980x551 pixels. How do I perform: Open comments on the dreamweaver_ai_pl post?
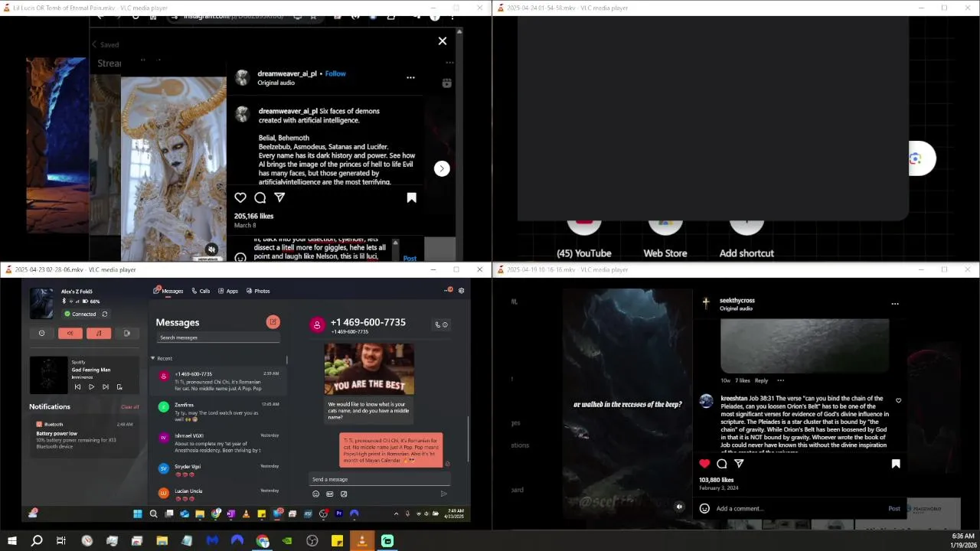pos(260,197)
